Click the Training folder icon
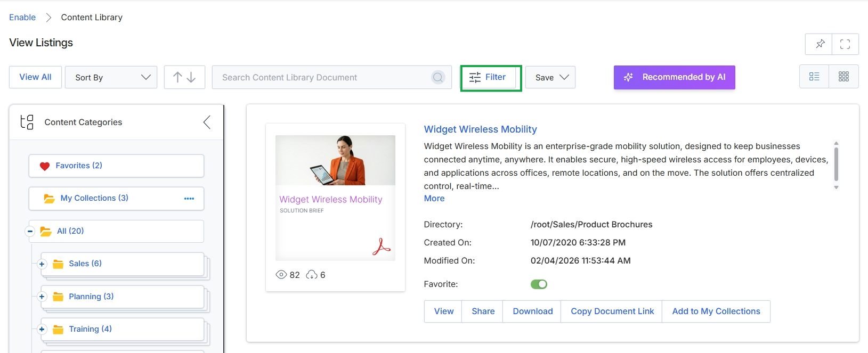Viewport: 868px width, 353px height. tap(58, 330)
